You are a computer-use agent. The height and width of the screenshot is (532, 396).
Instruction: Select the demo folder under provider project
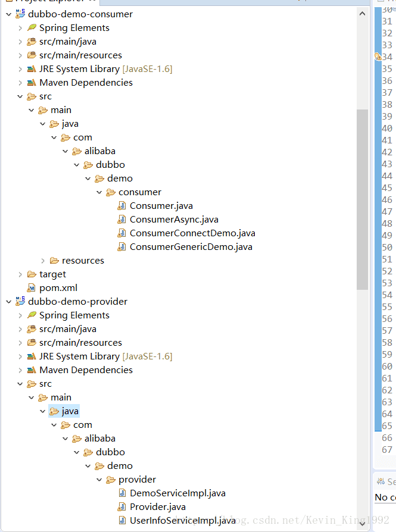pos(120,465)
